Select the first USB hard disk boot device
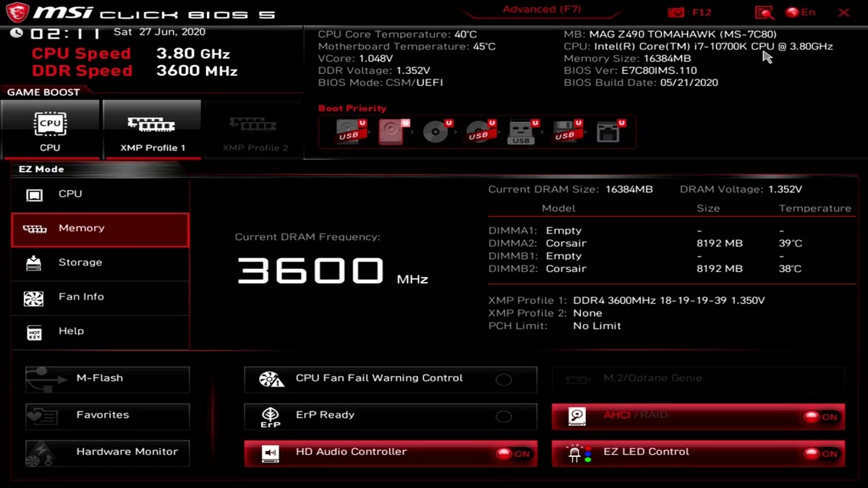 coord(349,132)
